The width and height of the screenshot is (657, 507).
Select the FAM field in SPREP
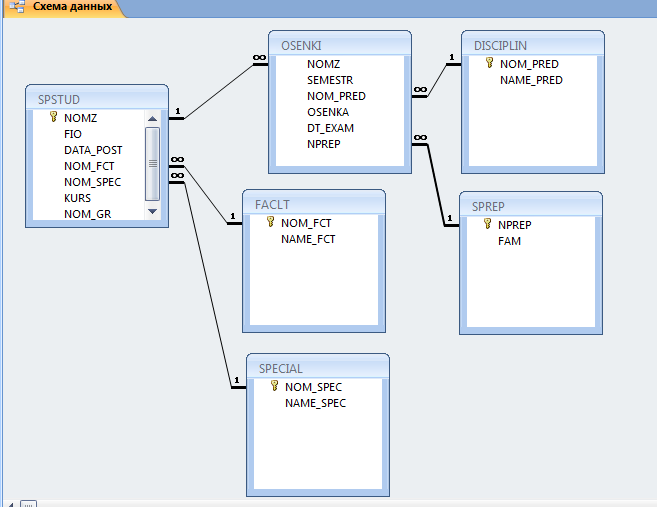[510, 241]
